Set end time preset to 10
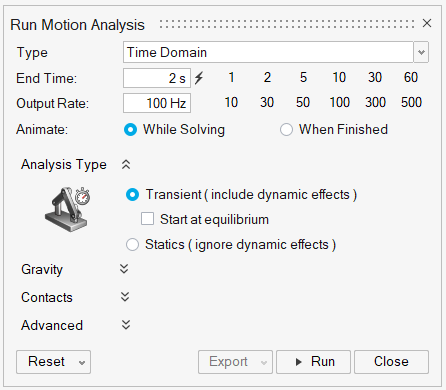The width and height of the screenshot is (446, 390). (339, 77)
